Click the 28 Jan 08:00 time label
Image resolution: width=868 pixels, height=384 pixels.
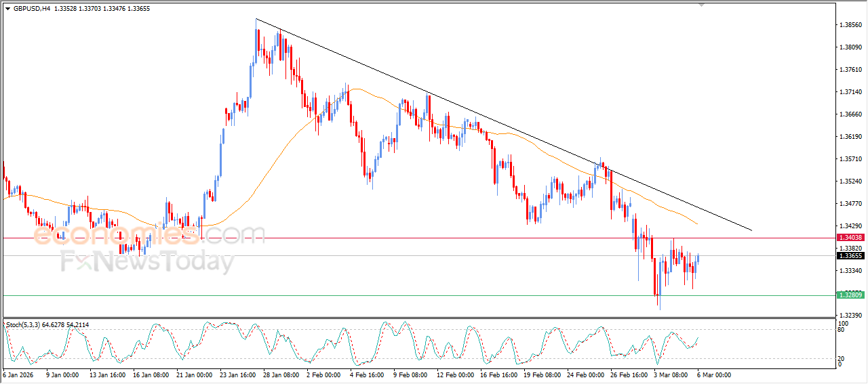coord(282,375)
